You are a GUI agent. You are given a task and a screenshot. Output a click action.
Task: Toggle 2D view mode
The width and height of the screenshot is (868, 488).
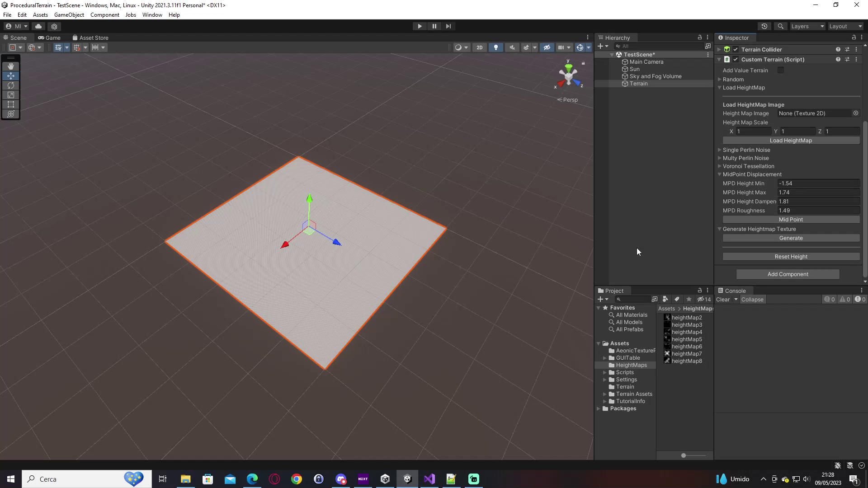(480, 47)
